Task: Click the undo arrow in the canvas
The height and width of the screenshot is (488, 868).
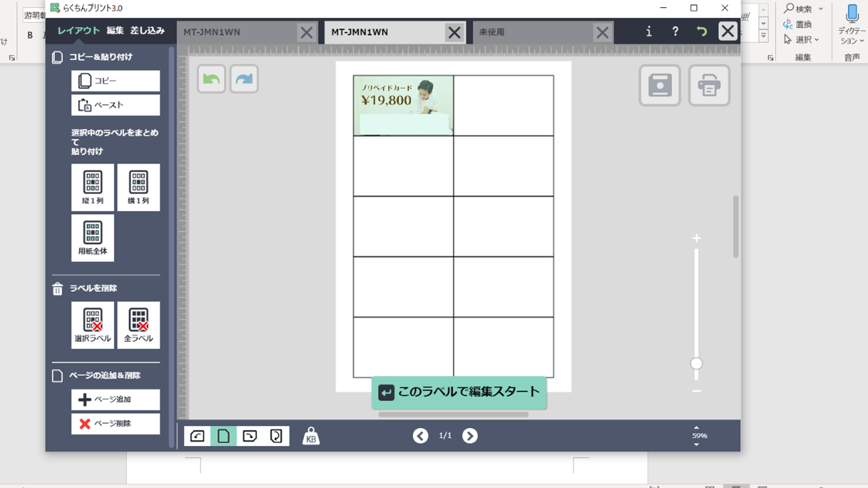Action: [x=211, y=79]
